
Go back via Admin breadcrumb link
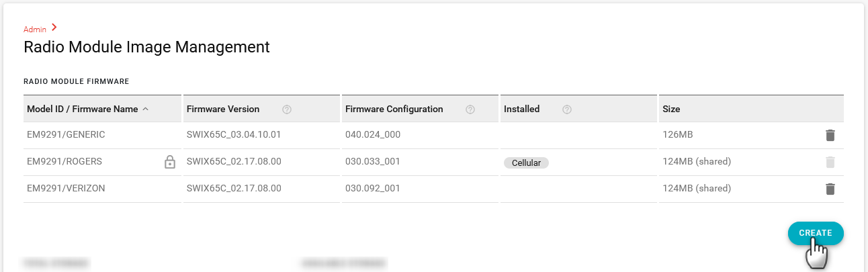click(x=35, y=30)
